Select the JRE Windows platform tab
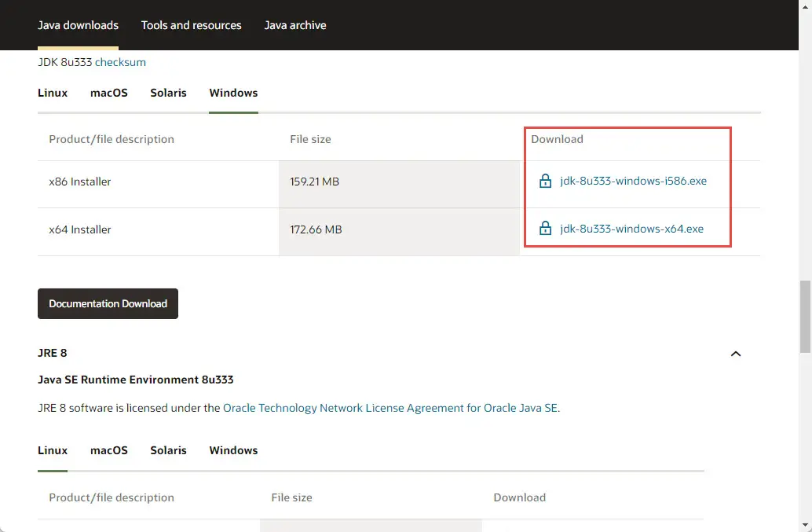The width and height of the screenshot is (812, 532). click(233, 450)
